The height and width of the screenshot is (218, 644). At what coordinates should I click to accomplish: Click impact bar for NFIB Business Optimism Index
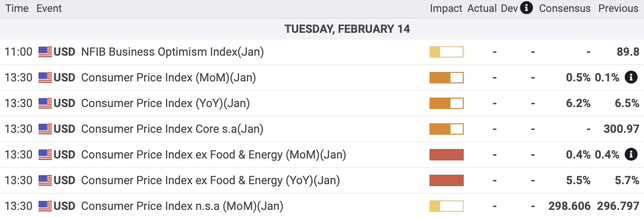[x=446, y=52]
